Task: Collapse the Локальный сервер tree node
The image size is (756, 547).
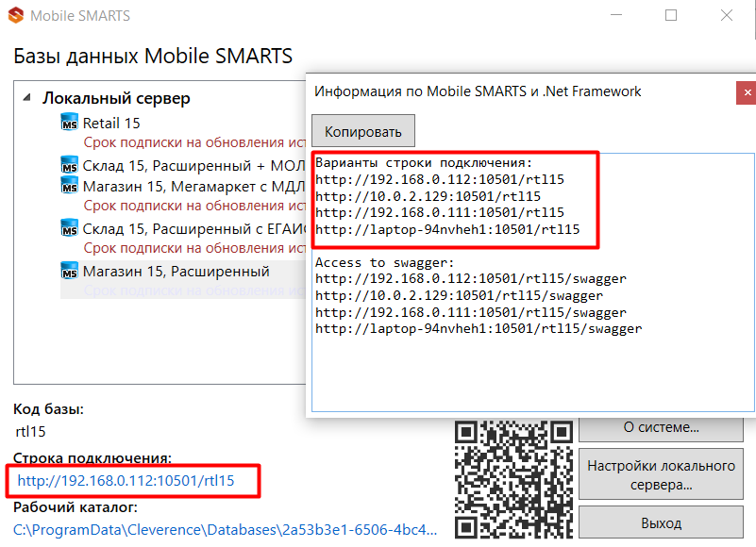Action: [x=27, y=98]
